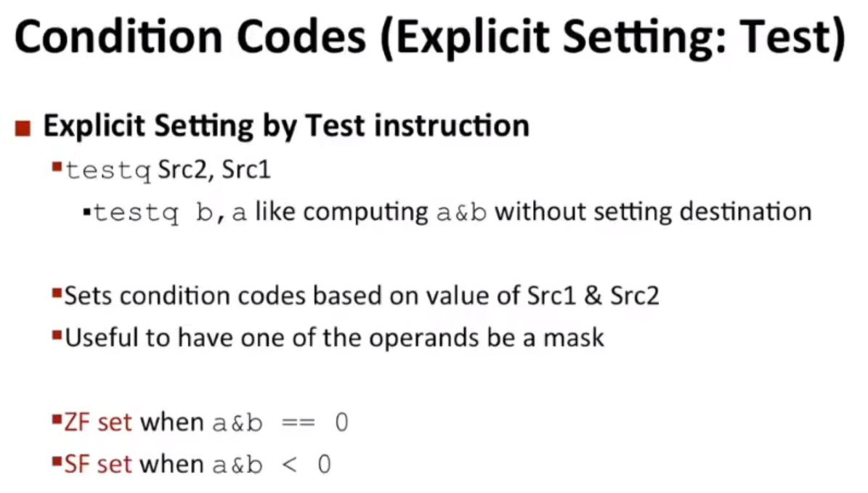This screenshot has height=493, width=868.
Task: Click the expression a&b < 0
Action: pos(272,465)
